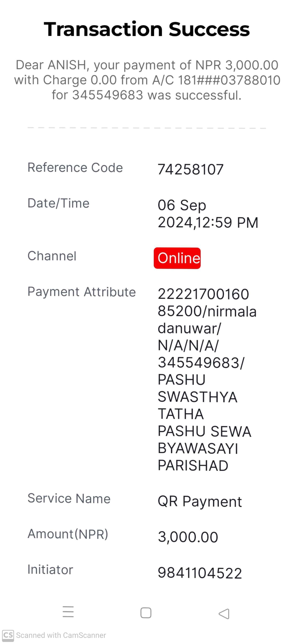The image size is (292, 644).
Task: Click the Reference Code label
Action: (75, 167)
